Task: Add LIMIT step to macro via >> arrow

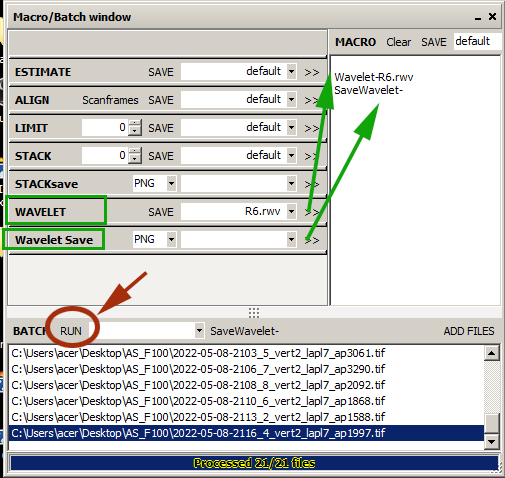Action: (x=312, y=128)
